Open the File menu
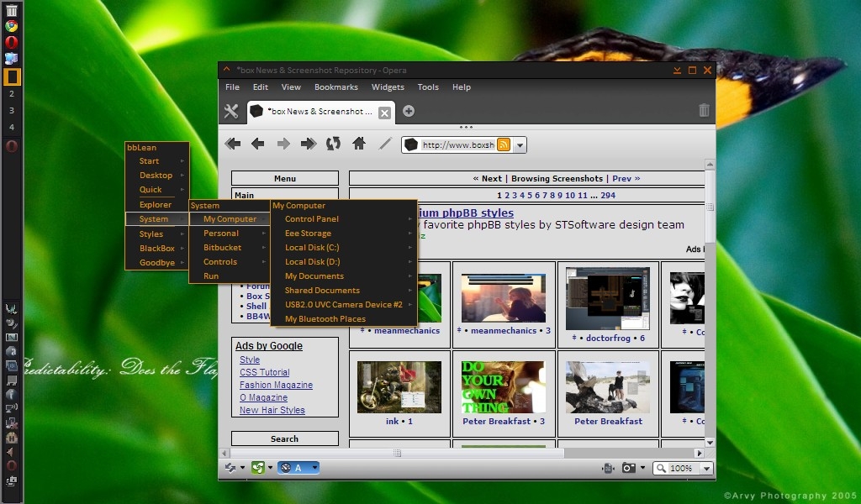The height and width of the screenshot is (504, 861). coord(232,87)
